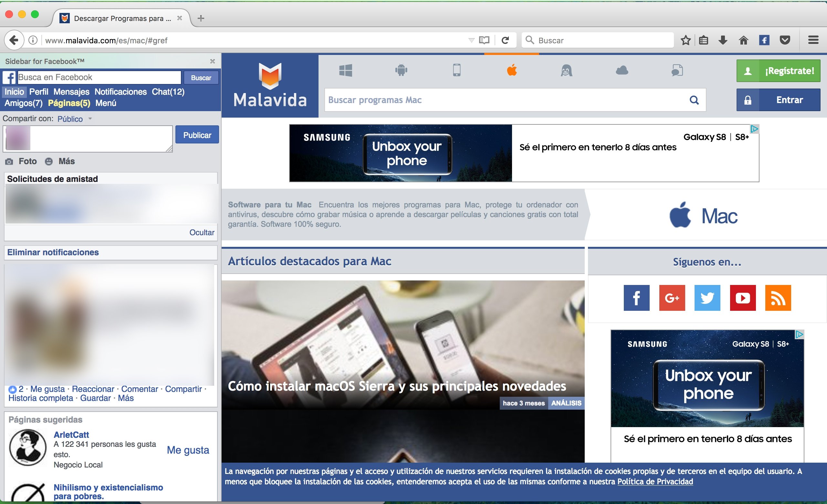827x504 pixels.
Task: Open Historia completa link
Action: coord(41,398)
